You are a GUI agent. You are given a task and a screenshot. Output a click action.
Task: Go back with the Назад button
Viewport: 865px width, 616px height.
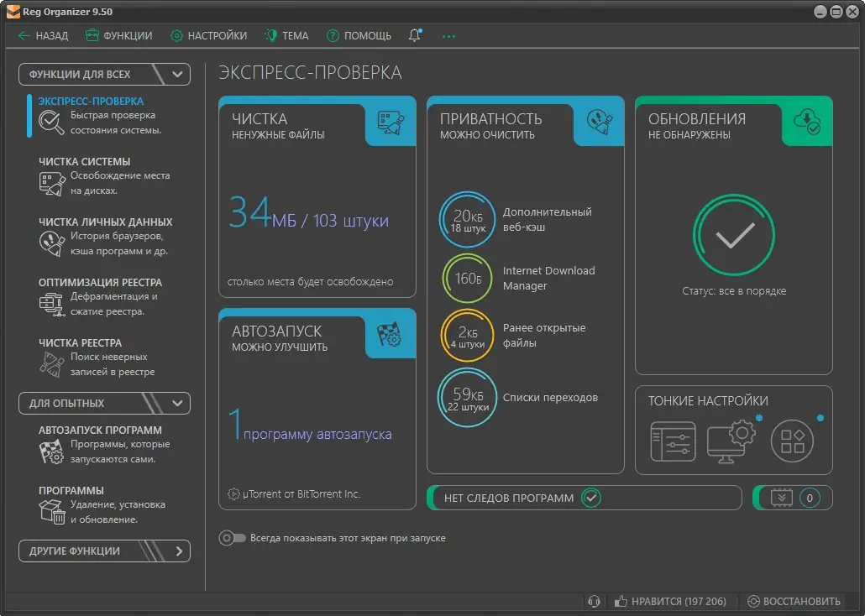coord(43,36)
